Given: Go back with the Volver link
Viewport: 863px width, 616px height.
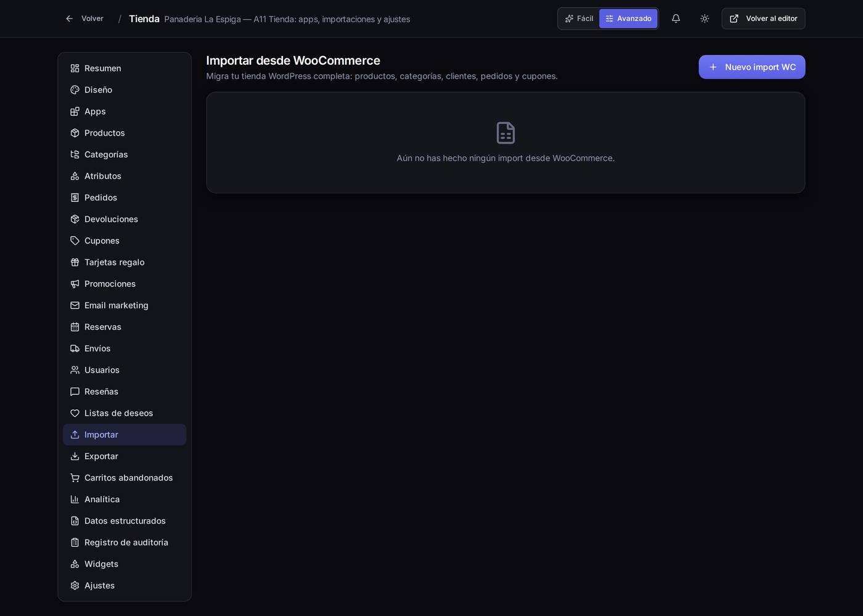Looking at the screenshot, I should [x=84, y=18].
